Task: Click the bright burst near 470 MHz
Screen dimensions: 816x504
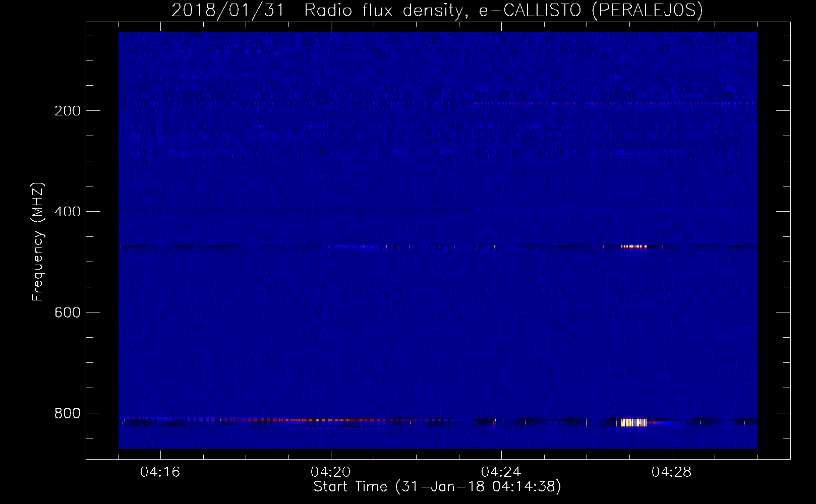Action: pyautogui.click(x=634, y=246)
